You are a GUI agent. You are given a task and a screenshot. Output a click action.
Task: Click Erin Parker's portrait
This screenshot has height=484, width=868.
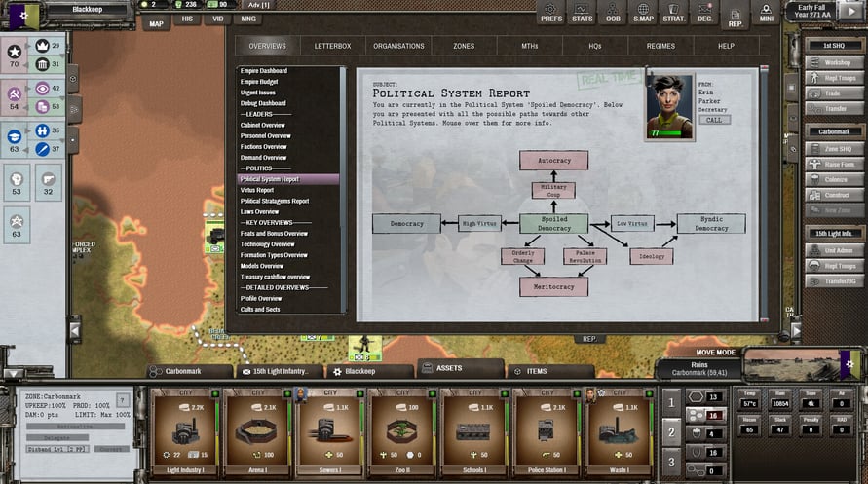(x=670, y=106)
